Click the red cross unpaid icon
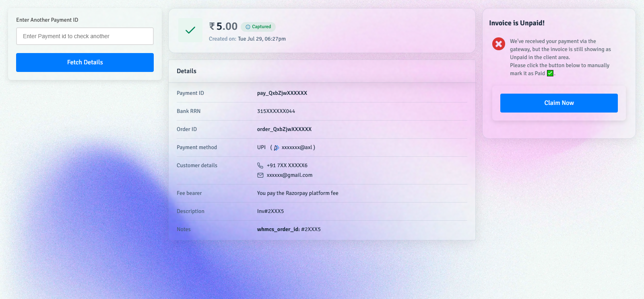Image resolution: width=644 pixels, height=299 pixels. 499,44
